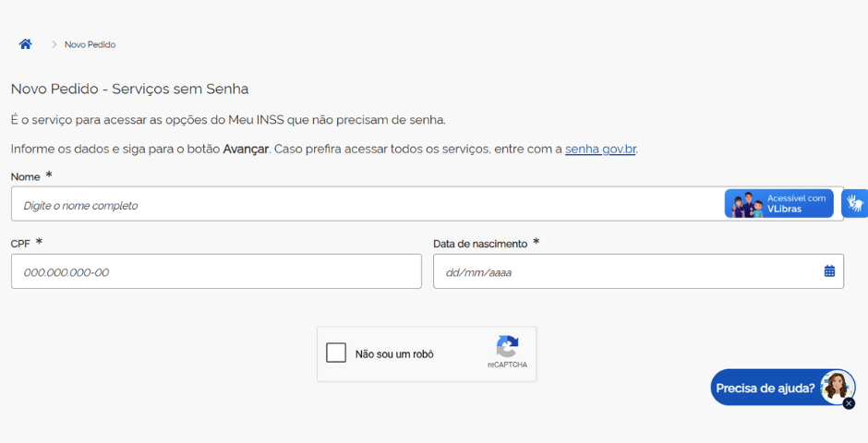Screen dimensions: 868x443
Task: Click the Acessível com VLibras banner
Action: tap(778, 204)
